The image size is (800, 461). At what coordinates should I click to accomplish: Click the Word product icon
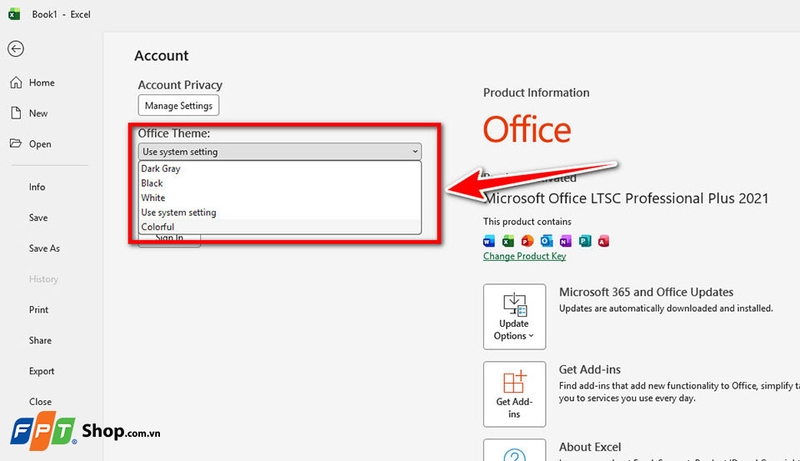489,241
